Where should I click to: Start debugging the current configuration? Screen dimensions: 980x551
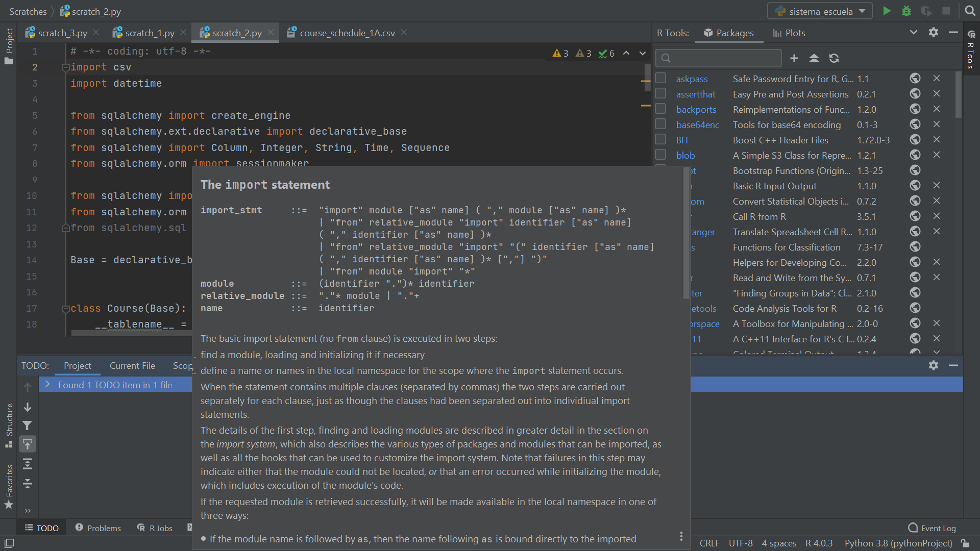tap(906, 11)
